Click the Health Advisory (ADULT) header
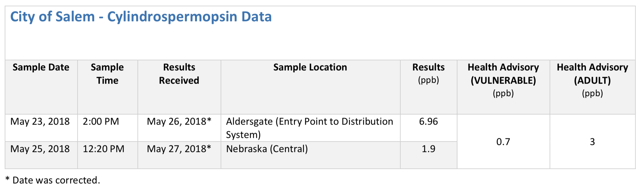Screen dimensions: 644x191 tap(592, 80)
